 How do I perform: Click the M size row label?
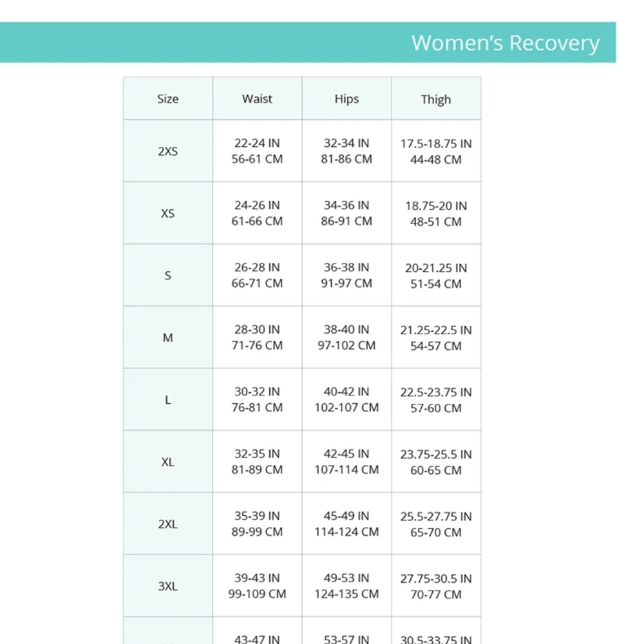click(168, 337)
